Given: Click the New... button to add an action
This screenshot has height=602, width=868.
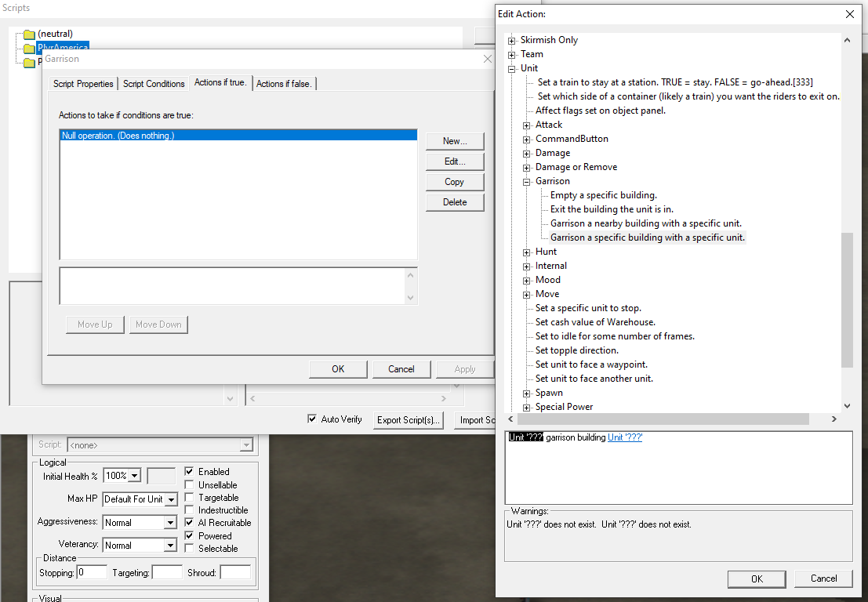Looking at the screenshot, I should 455,141.
